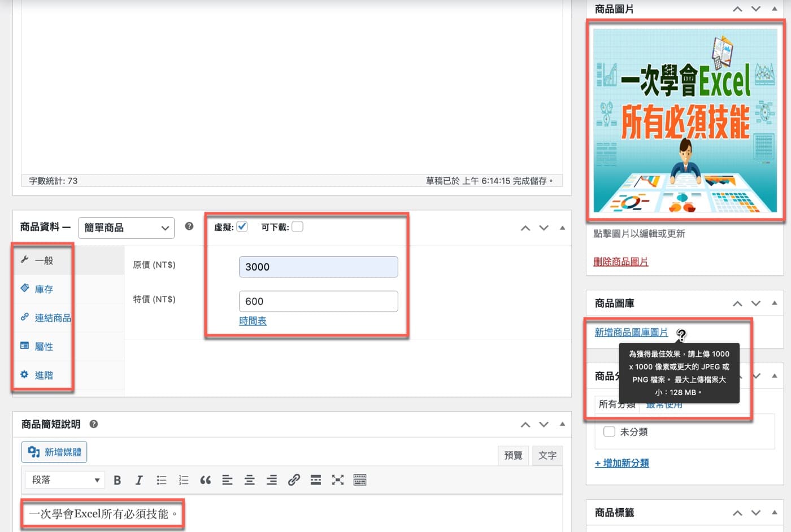791x532 pixels.
Task: Click help icon next to 商品簡短說明
Action: point(94,424)
